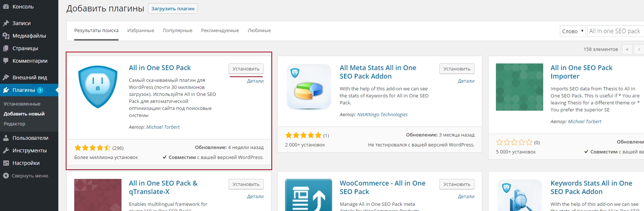
Task: Install WooCommerce All in One SEO Pack
Action: click(x=457, y=184)
